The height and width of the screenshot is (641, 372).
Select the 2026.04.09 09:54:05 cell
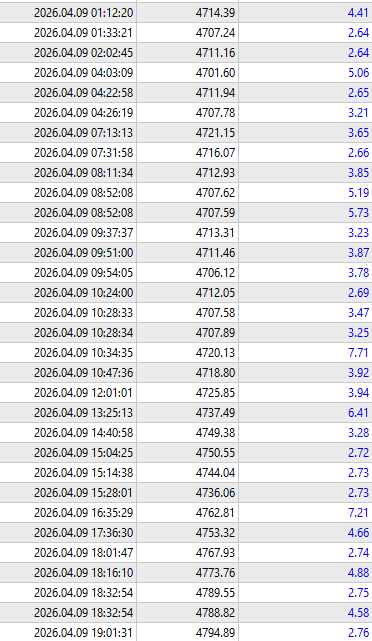click(83, 273)
